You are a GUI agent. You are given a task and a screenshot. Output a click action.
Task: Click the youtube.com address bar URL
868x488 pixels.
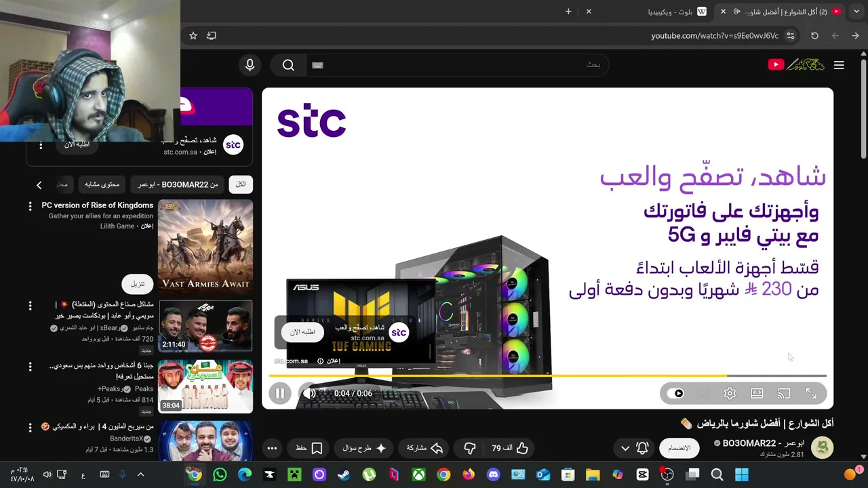[x=715, y=36]
